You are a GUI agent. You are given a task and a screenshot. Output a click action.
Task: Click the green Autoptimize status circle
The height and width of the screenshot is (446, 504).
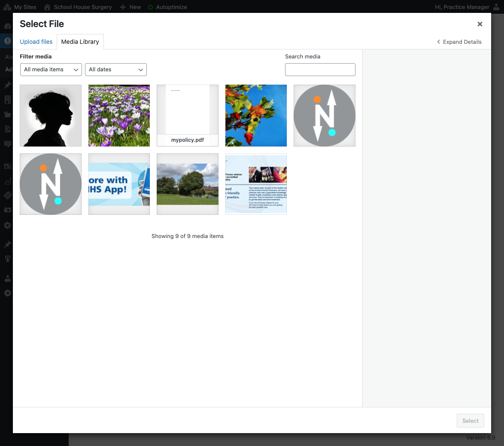click(150, 7)
